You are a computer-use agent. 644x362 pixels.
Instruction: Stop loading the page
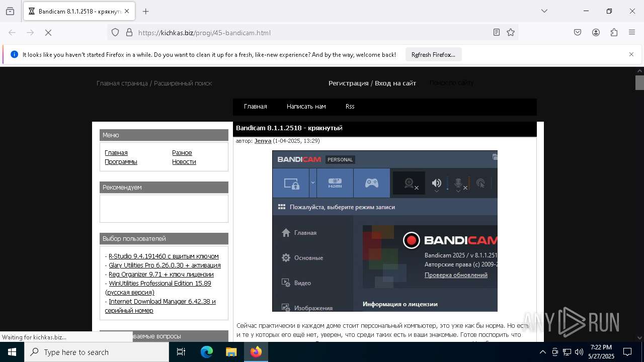point(48,33)
